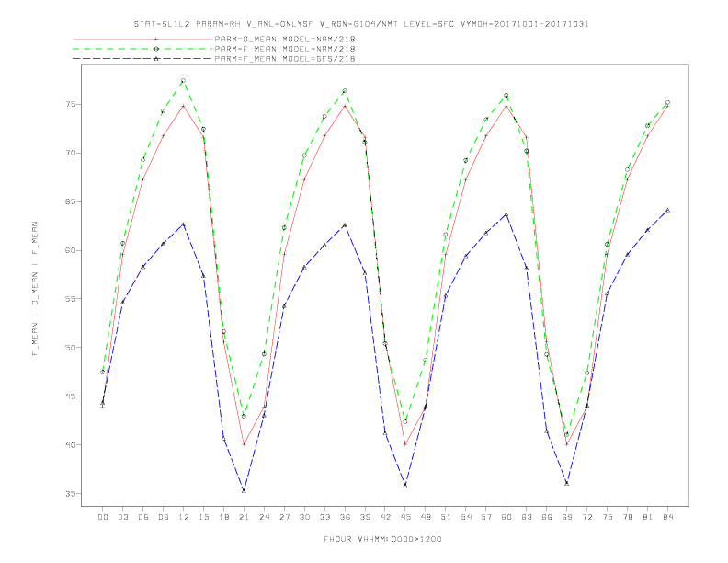Image resolution: width=728 pixels, height=563 pixels.
Task: Click the vertical y-axis label F_MEAN O_MEAN F_MEAN
Action: coord(35,289)
